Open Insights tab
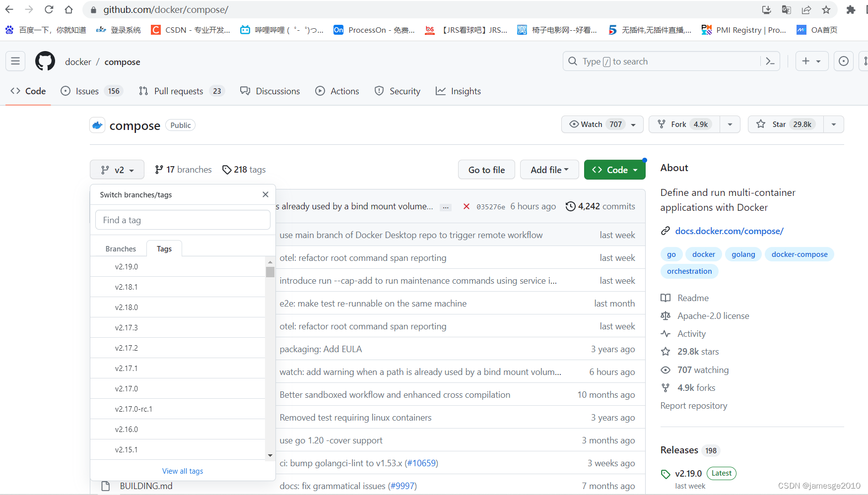Image resolution: width=868 pixels, height=495 pixels. pos(459,91)
